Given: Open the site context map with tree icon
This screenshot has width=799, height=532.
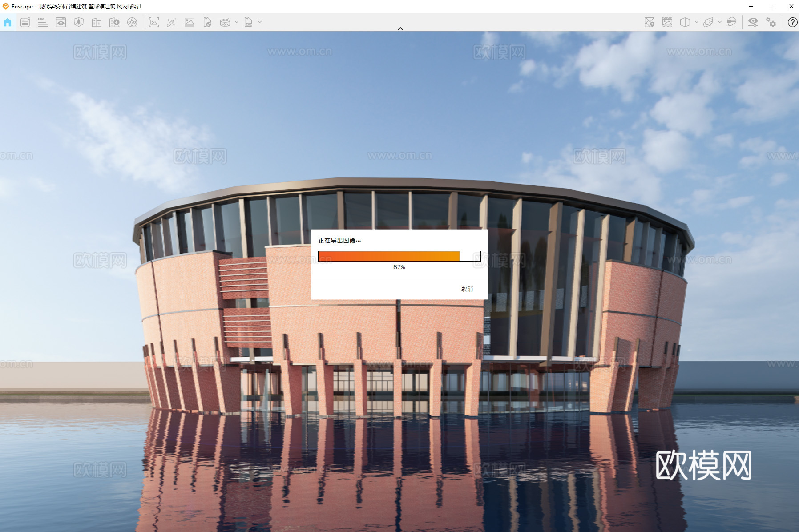Looking at the screenshot, I should (79, 22).
